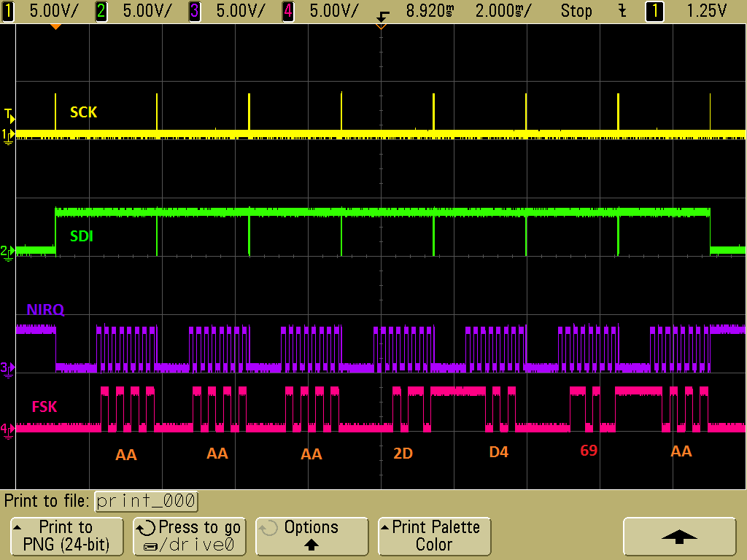Click the Print to file label
This screenshot has width=747, height=560.
point(47,501)
